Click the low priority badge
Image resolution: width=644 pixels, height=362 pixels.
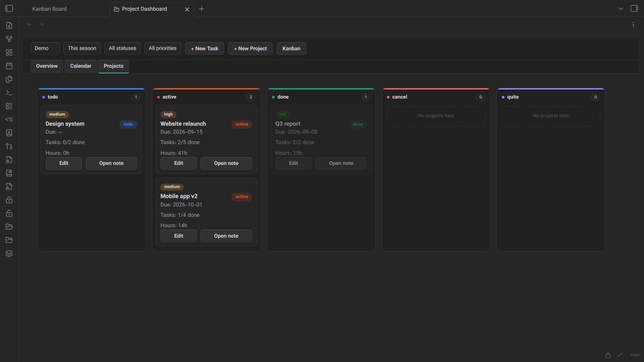(x=282, y=114)
